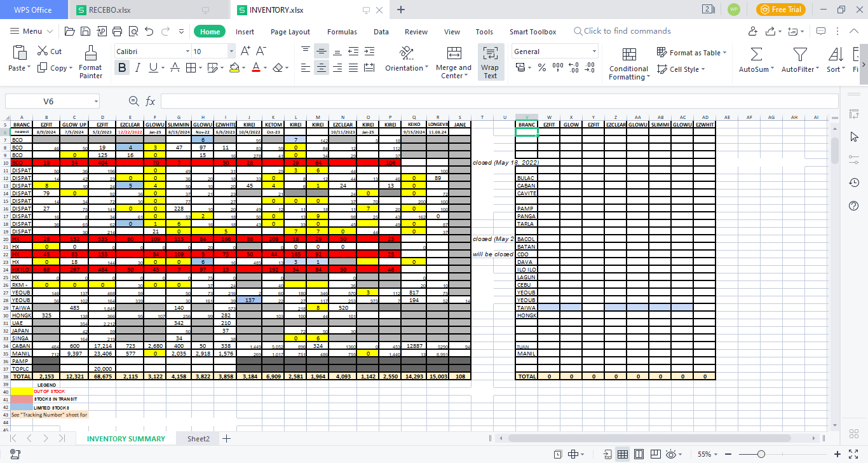Image resolution: width=868 pixels, height=463 pixels.
Task: Click the Free Trial button
Action: click(x=781, y=10)
